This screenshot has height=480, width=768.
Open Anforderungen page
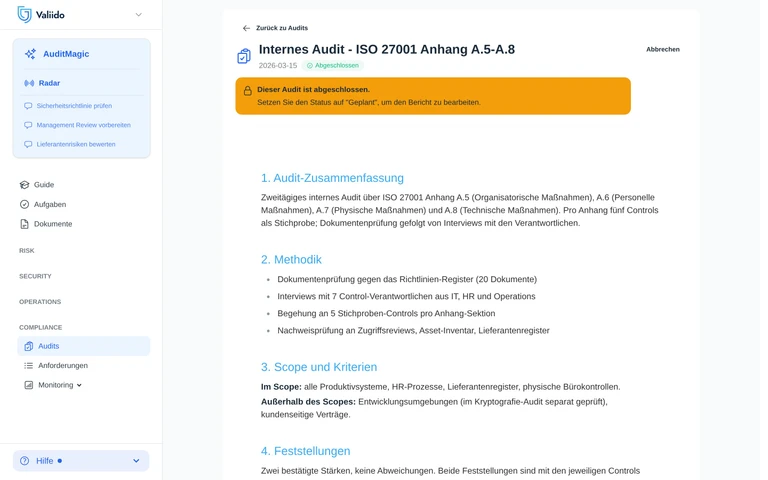point(63,365)
